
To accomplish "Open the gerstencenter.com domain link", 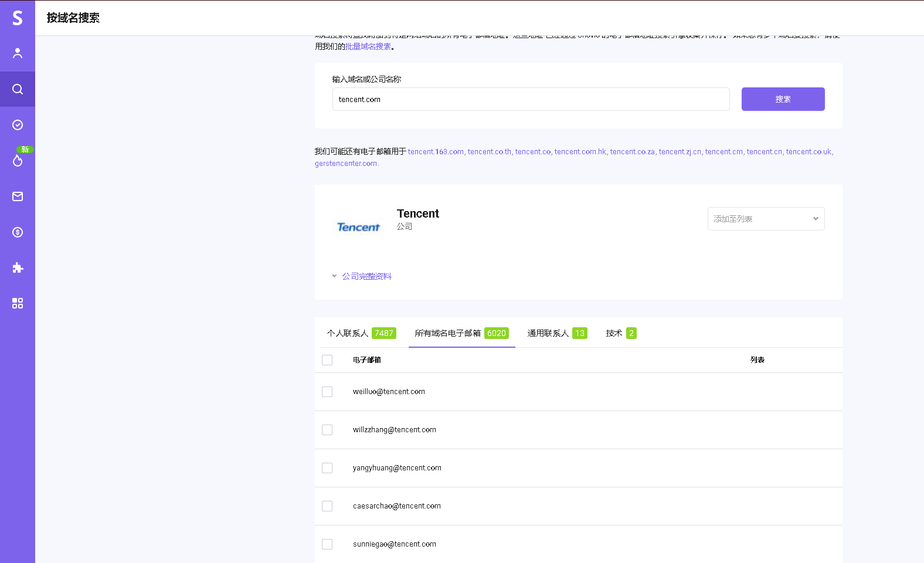I will pos(346,164).
